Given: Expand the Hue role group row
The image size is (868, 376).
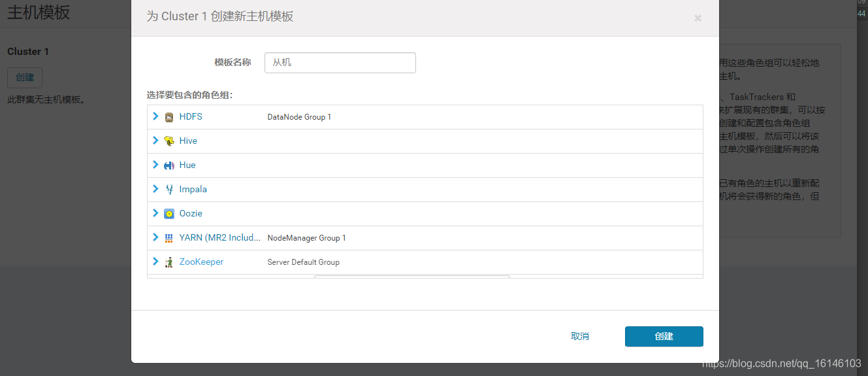Looking at the screenshot, I should 155,165.
